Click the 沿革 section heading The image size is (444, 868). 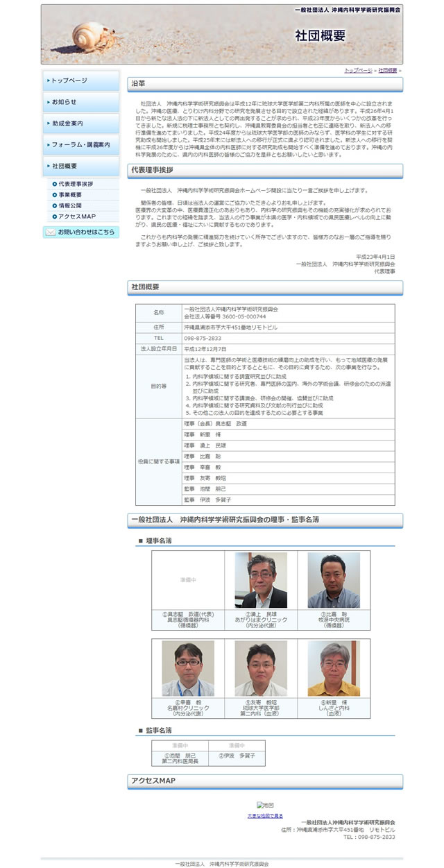[x=265, y=84]
